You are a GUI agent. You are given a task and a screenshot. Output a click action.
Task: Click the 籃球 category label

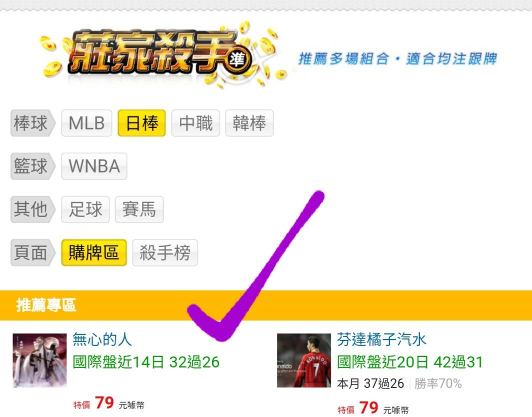tap(32, 166)
